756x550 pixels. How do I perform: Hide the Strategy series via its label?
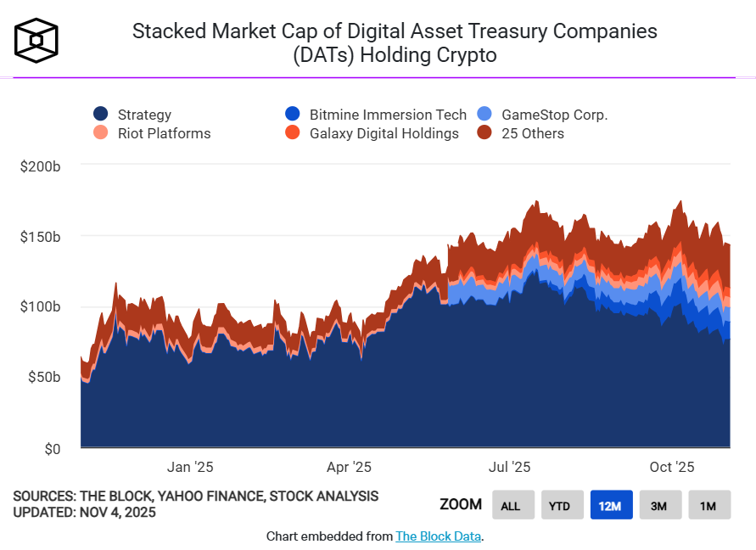pyautogui.click(x=144, y=115)
